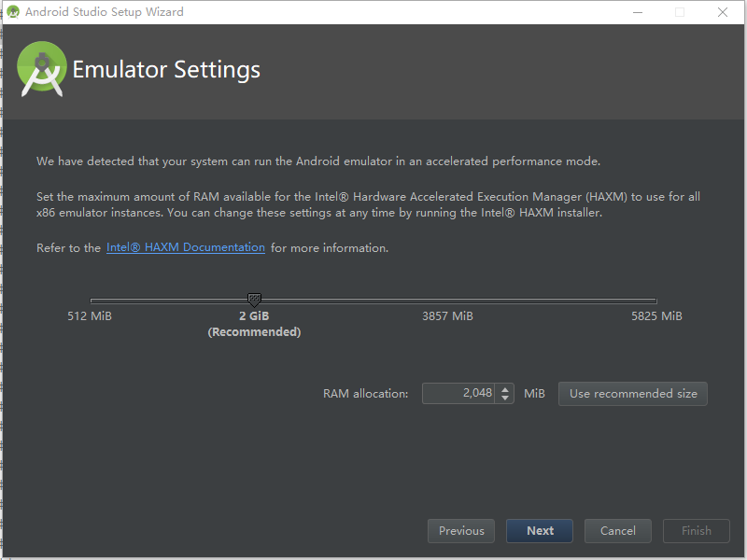The image size is (747, 560).
Task: Select the 2,048 value in RAM field
Action: tap(476, 393)
